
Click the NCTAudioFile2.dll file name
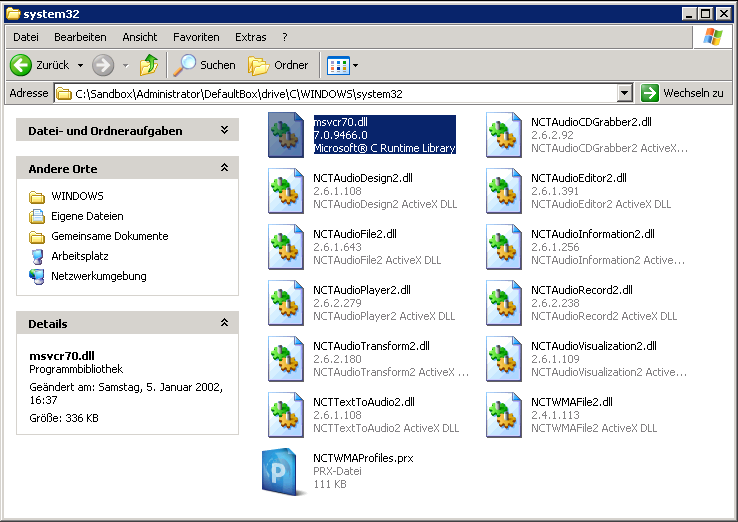tap(355, 234)
